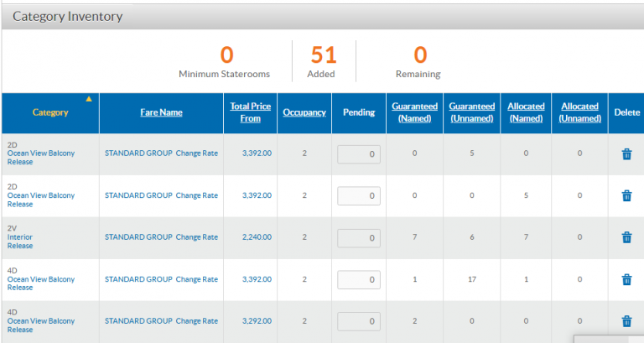Viewport: 644px width, 343px height.
Task: Click the Delete column header
Action: [x=626, y=112]
